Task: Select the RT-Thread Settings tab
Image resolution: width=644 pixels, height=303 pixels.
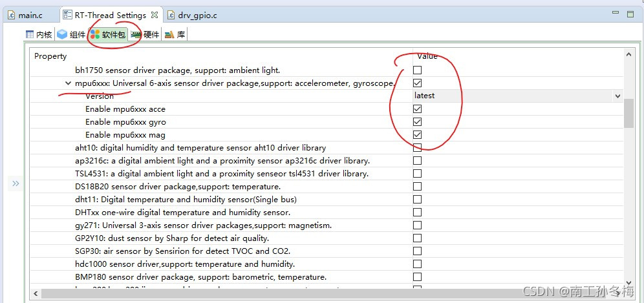Action: (110, 16)
